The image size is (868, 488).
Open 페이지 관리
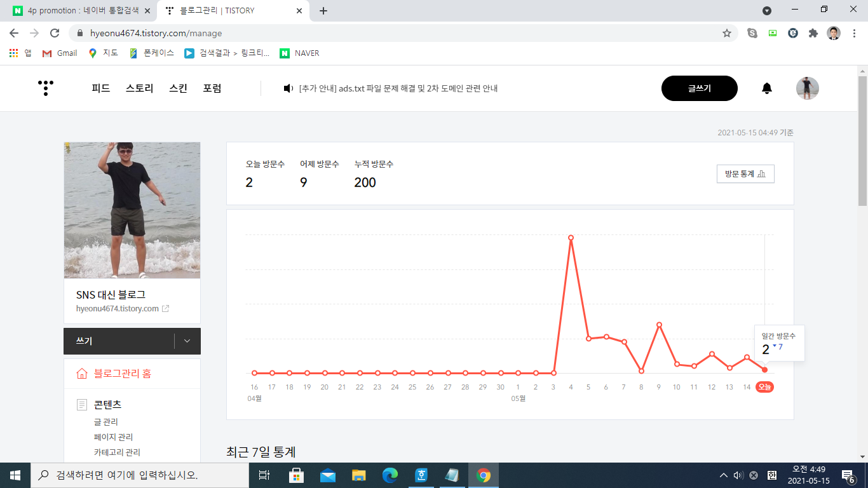pyautogui.click(x=113, y=437)
